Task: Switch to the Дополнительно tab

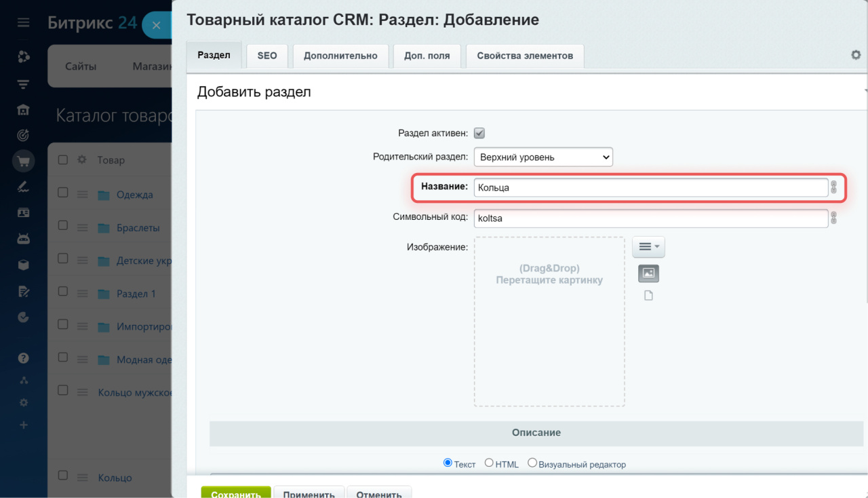Action: [x=340, y=56]
